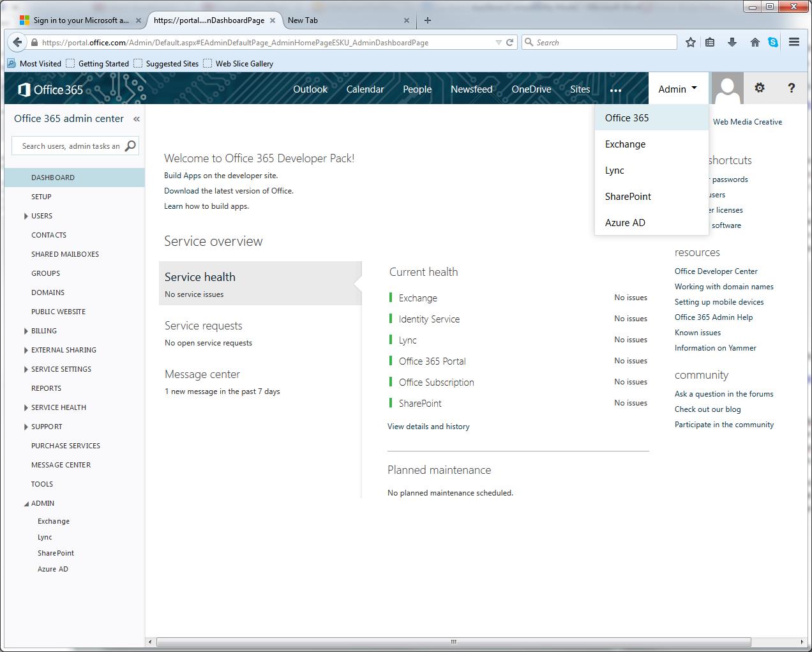
Task: Click the browser address bar URL
Action: point(235,43)
